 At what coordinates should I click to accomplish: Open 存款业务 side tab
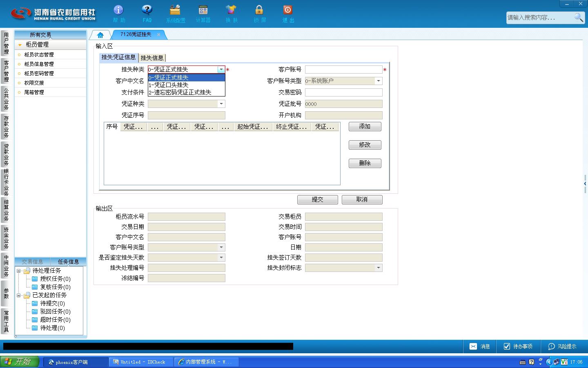6,126
